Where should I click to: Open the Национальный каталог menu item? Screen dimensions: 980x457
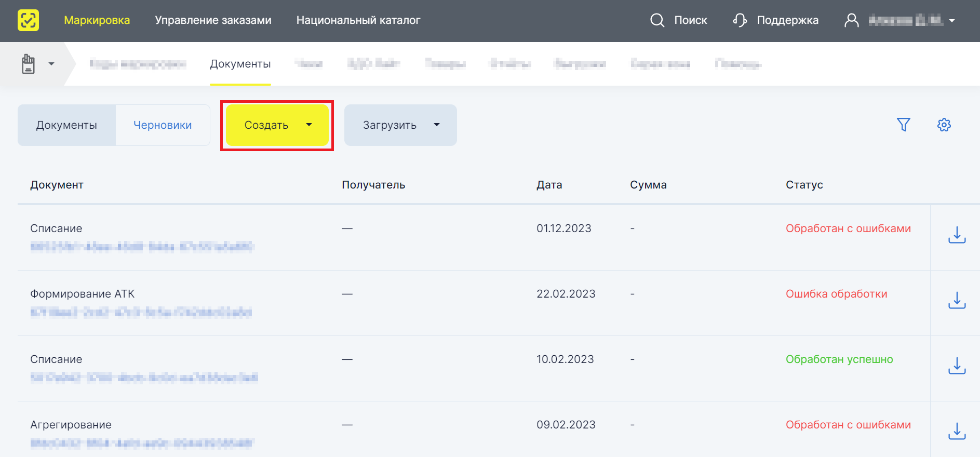(358, 20)
